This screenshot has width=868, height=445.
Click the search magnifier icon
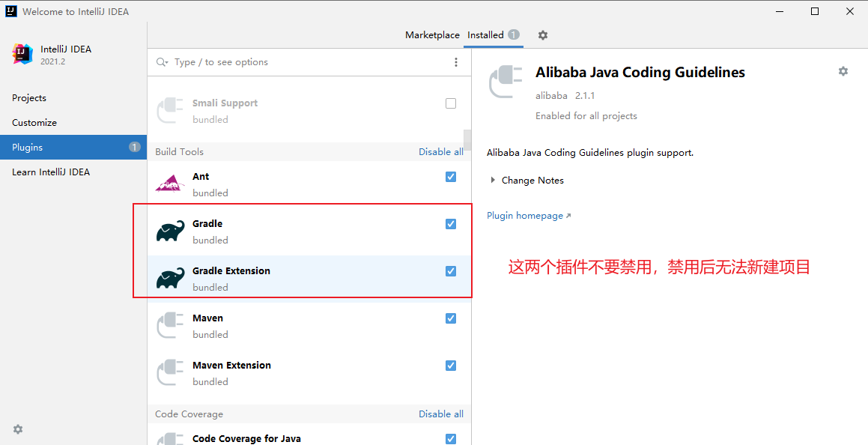point(162,62)
